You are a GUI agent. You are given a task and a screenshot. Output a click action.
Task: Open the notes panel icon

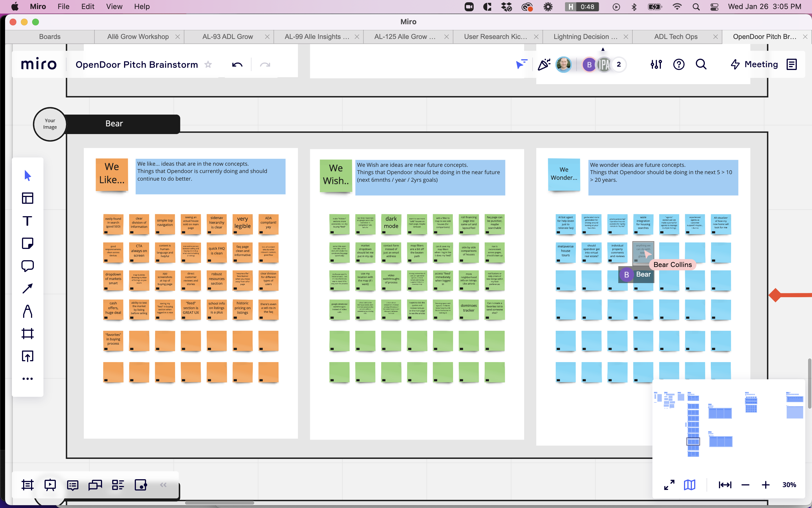click(791, 64)
